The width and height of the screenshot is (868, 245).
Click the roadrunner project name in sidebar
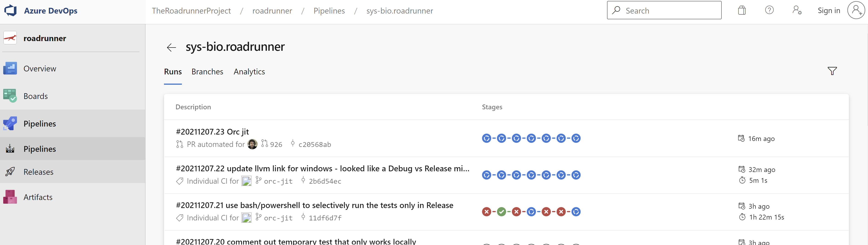click(x=45, y=38)
